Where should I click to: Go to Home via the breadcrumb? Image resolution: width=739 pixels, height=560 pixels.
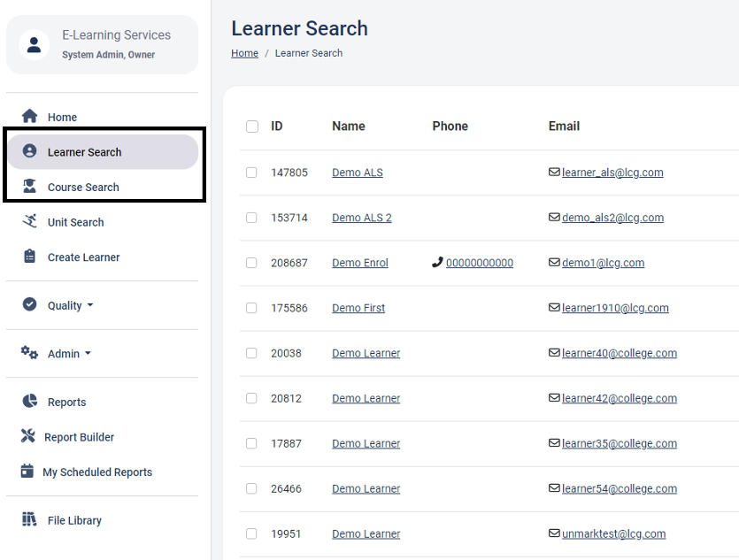[x=244, y=53]
